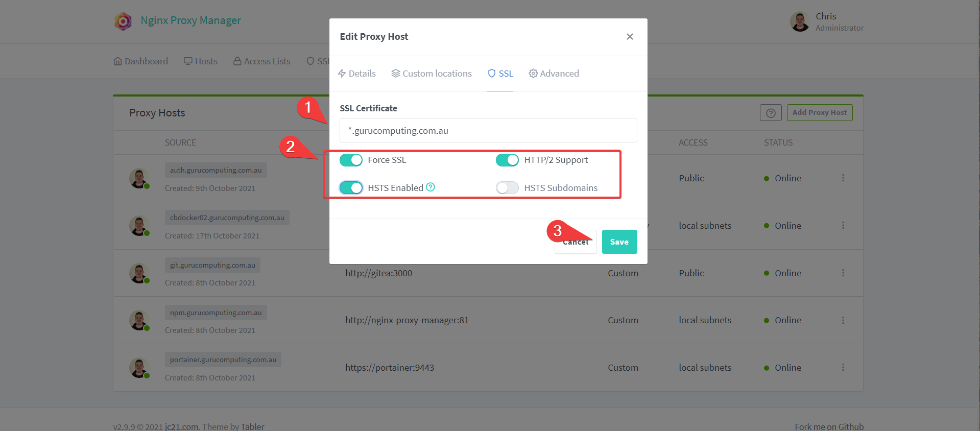980x431 pixels.
Task: Open three-dot menu for auth.gurucomputing.com.au row
Action: [x=843, y=178]
